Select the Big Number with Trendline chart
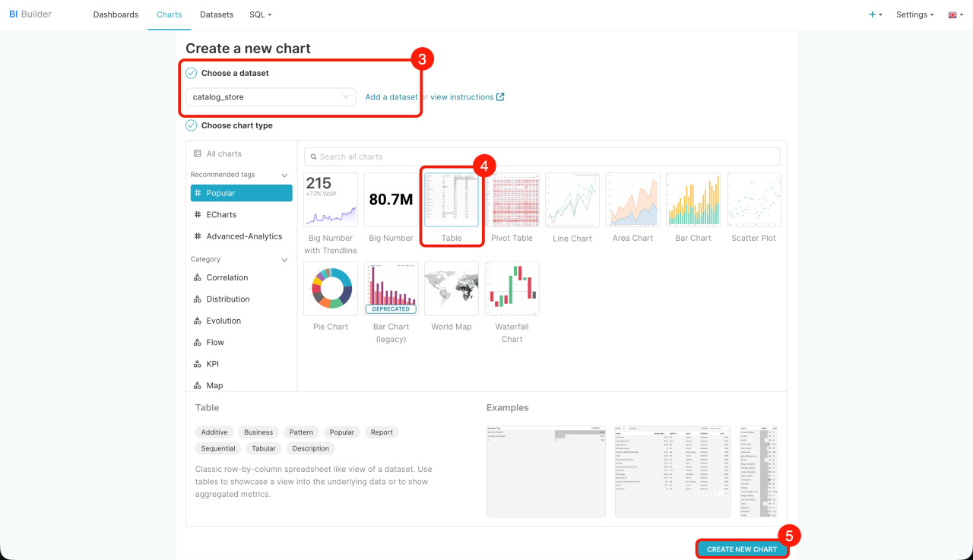973x560 pixels. 331,200
